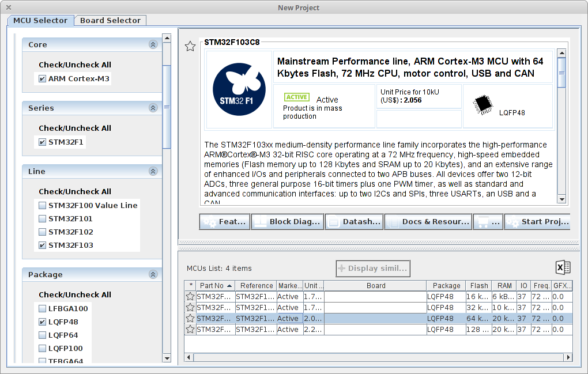Sort the list by Part No column
Viewport: 588px width, 374px height.
pyautogui.click(x=216, y=286)
